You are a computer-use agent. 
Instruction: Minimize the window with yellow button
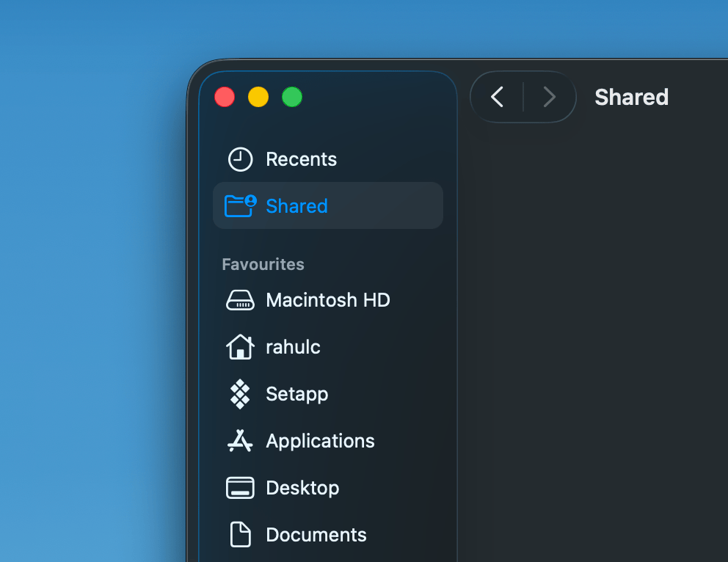click(258, 97)
